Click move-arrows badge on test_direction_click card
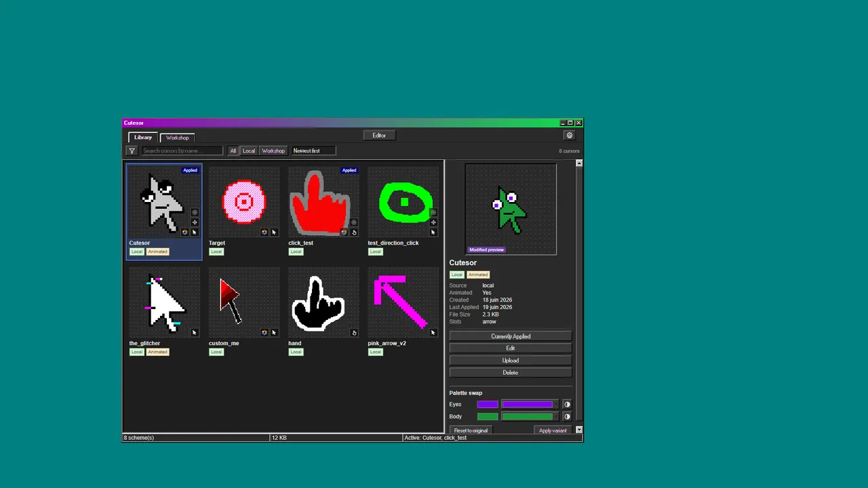The image size is (868, 488). point(433,222)
